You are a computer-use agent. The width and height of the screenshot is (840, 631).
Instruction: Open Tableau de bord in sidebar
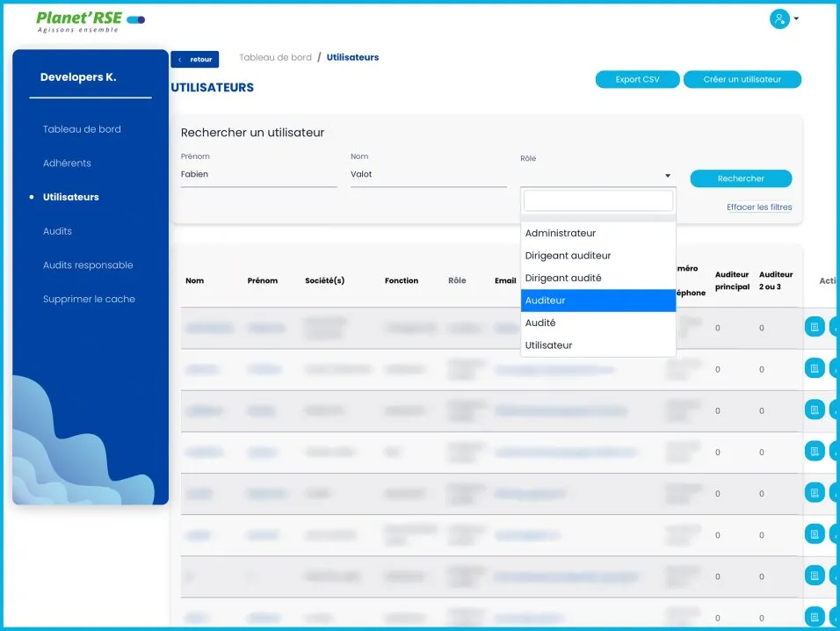(x=82, y=129)
